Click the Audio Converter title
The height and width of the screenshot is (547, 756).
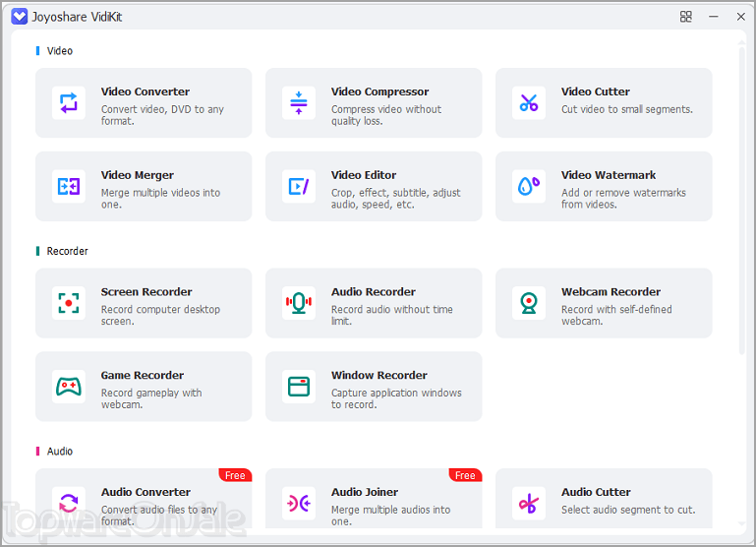pyautogui.click(x=145, y=492)
